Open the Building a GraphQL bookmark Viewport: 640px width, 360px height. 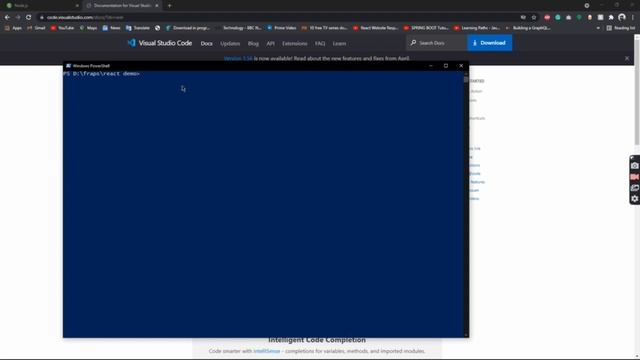click(x=528, y=28)
